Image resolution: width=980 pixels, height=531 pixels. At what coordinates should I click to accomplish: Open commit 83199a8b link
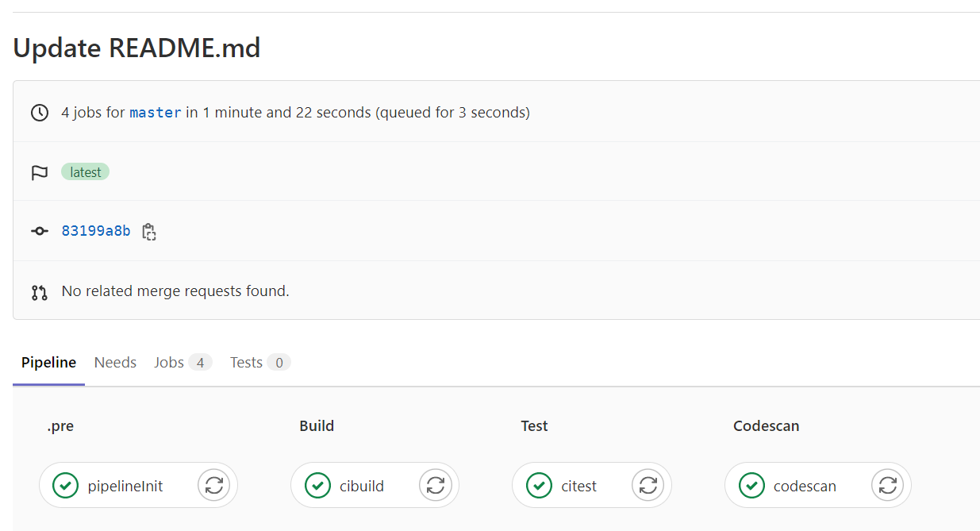click(96, 232)
